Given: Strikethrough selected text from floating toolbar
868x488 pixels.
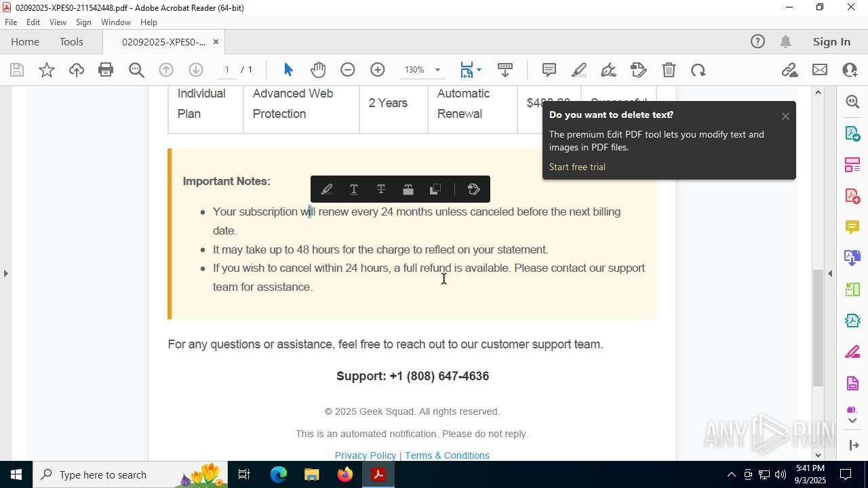Looking at the screenshot, I should coord(381,189).
